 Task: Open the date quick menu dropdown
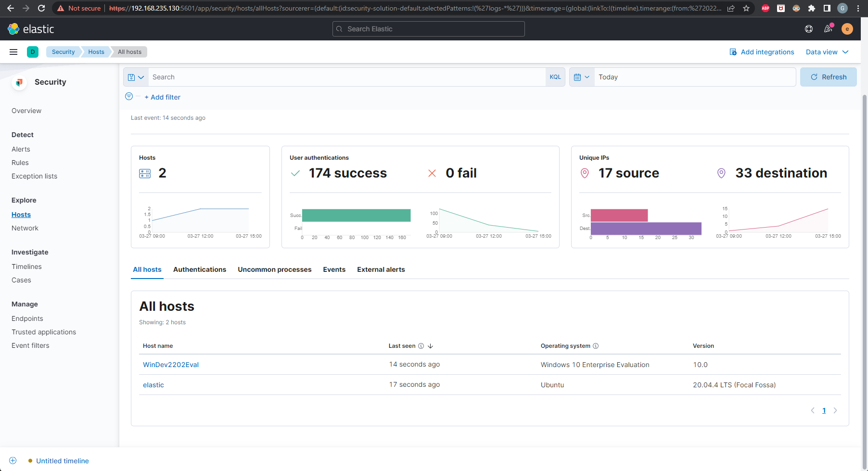tap(582, 77)
